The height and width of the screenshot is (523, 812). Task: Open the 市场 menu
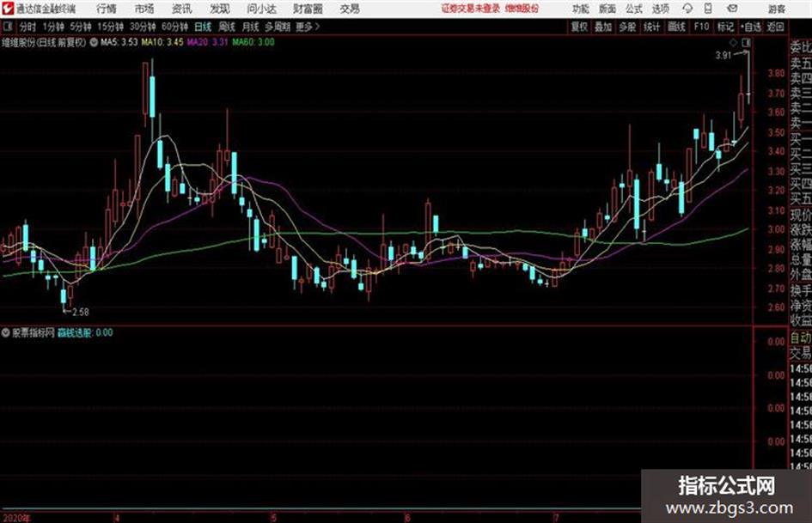pos(144,9)
